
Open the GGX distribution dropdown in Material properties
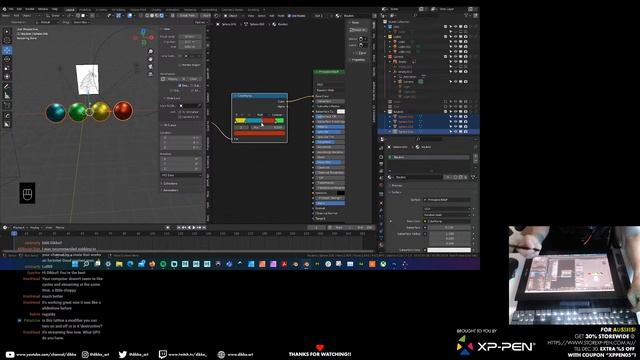point(448,209)
